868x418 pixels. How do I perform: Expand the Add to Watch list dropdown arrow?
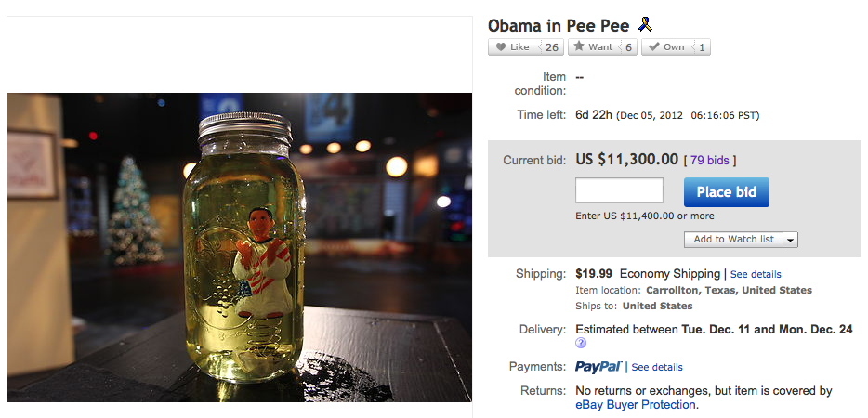[790, 239]
